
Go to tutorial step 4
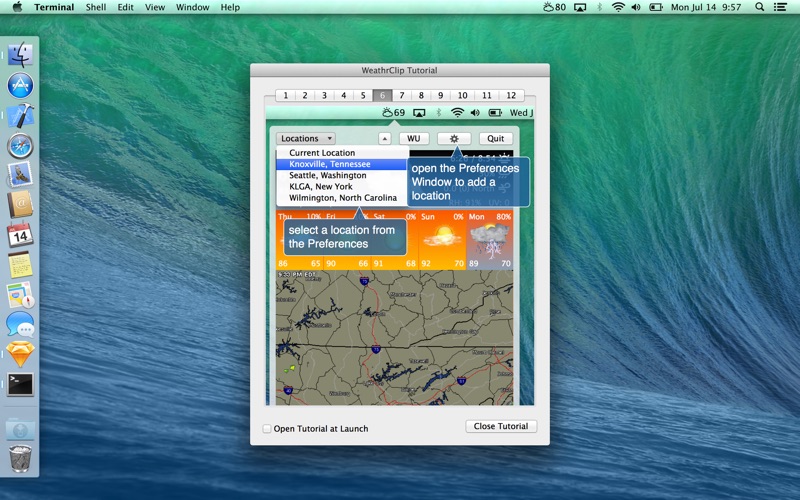[x=344, y=95]
